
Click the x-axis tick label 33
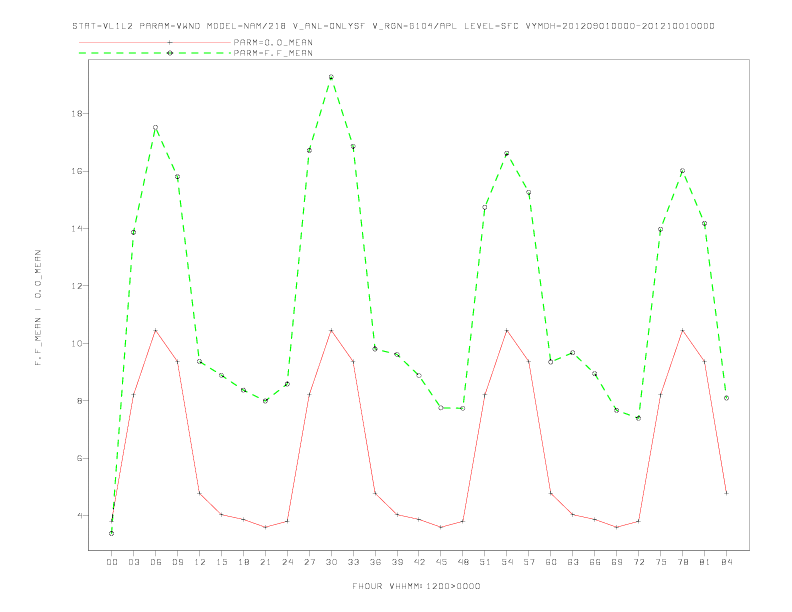click(353, 562)
